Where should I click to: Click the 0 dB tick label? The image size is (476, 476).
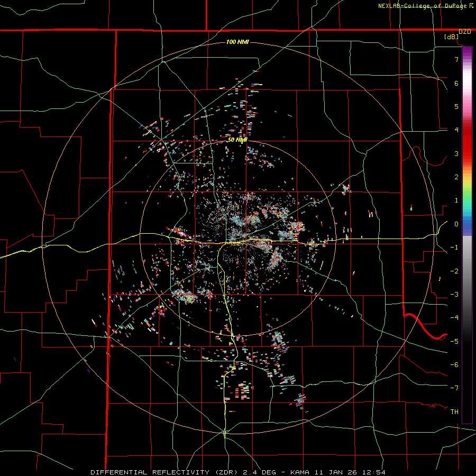[456, 224]
